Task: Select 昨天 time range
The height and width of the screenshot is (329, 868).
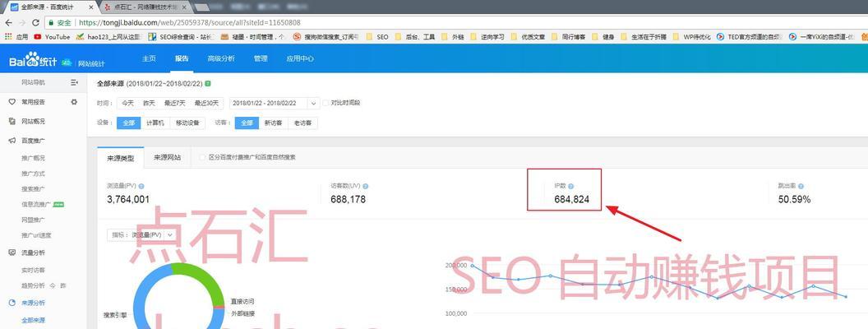Action: coord(149,103)
